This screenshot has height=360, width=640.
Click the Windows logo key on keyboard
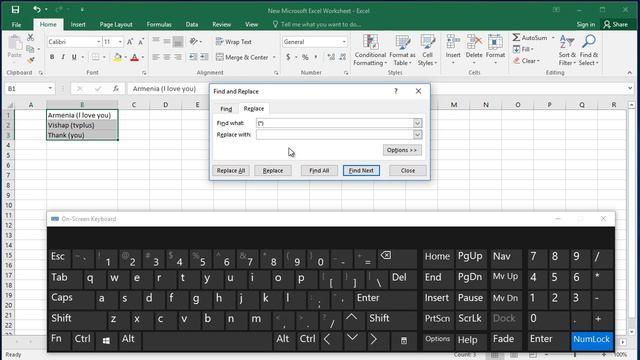point(106,340)
